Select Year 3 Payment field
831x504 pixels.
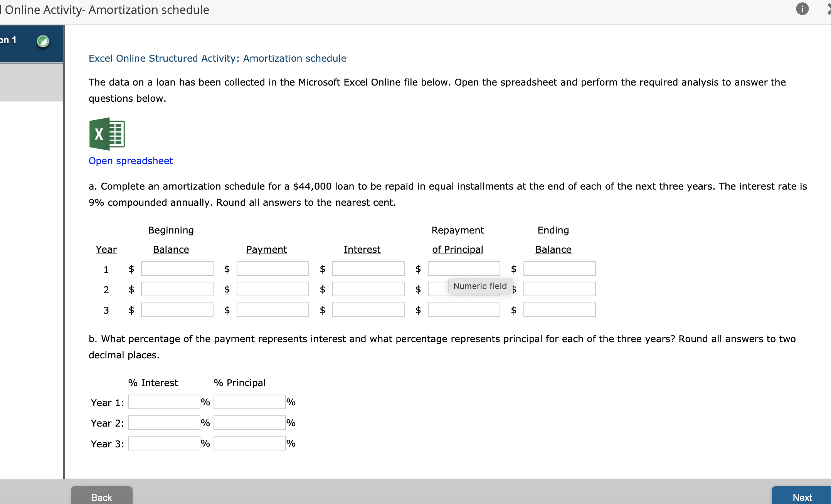[x=273, y=310]
